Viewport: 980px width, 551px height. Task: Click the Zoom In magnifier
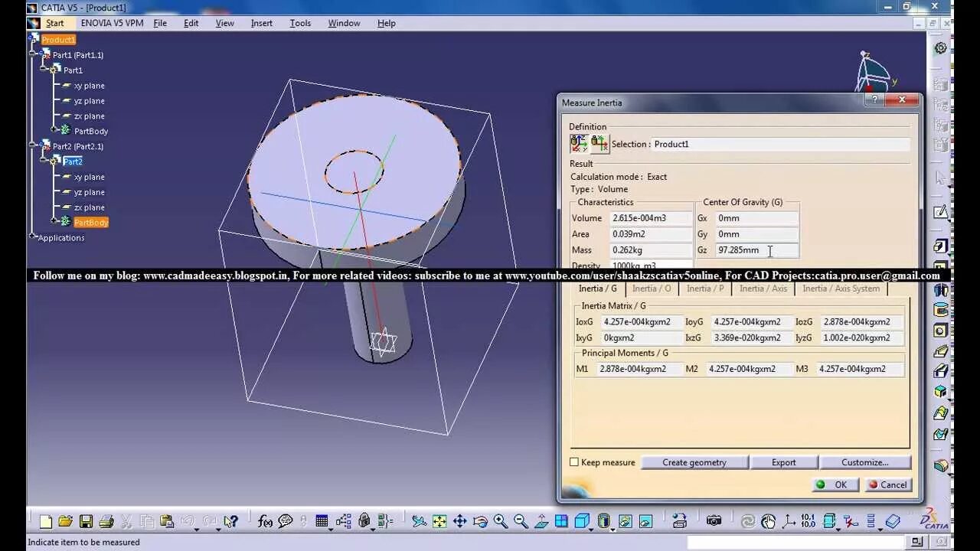click(501, 521)
